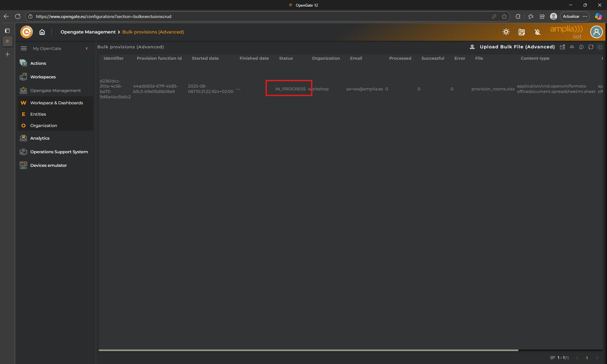Click the home icon in the header
This screenshot has width=607, height=364.
(x=42, y=32)
